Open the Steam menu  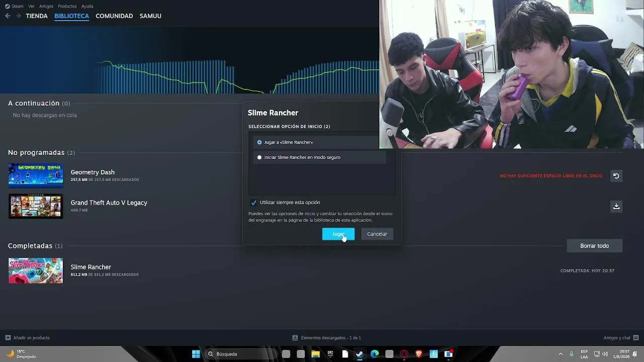(x=14, y=6)
